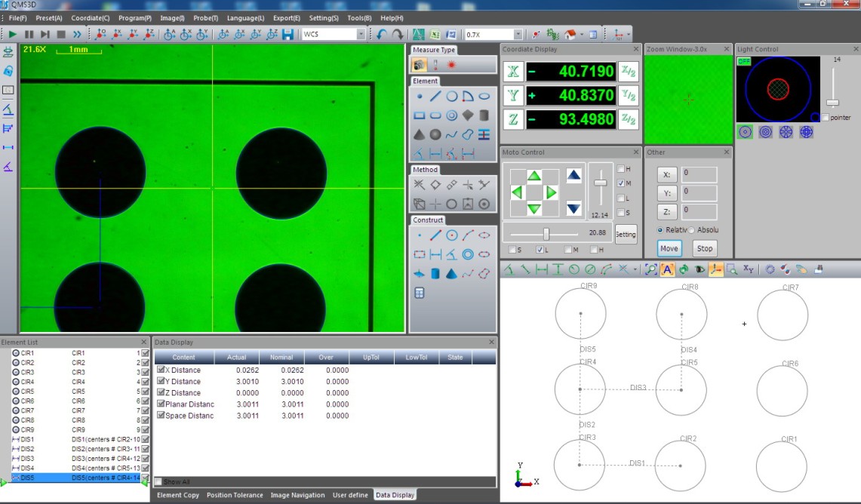Click the Construct circle tool

pos(451,235)
